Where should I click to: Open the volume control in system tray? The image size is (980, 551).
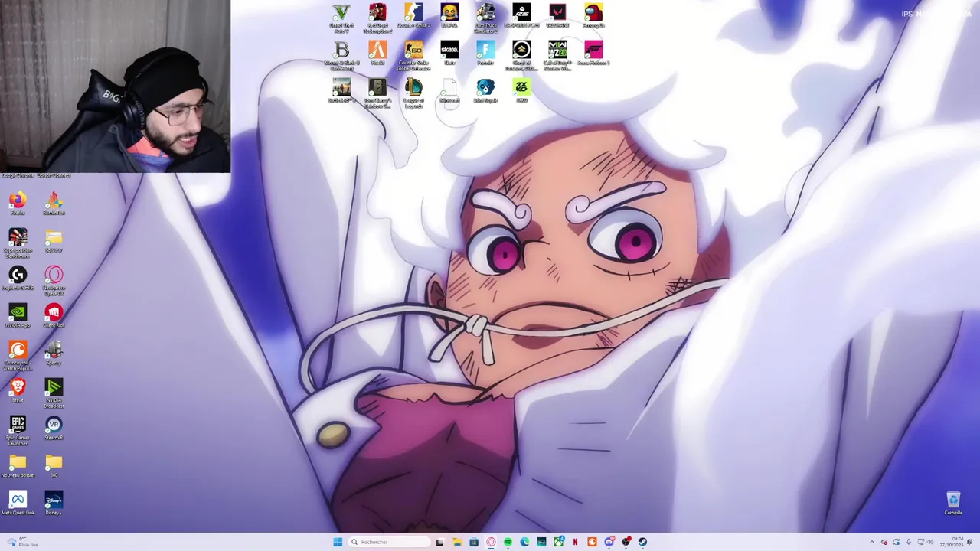(930, 542)
